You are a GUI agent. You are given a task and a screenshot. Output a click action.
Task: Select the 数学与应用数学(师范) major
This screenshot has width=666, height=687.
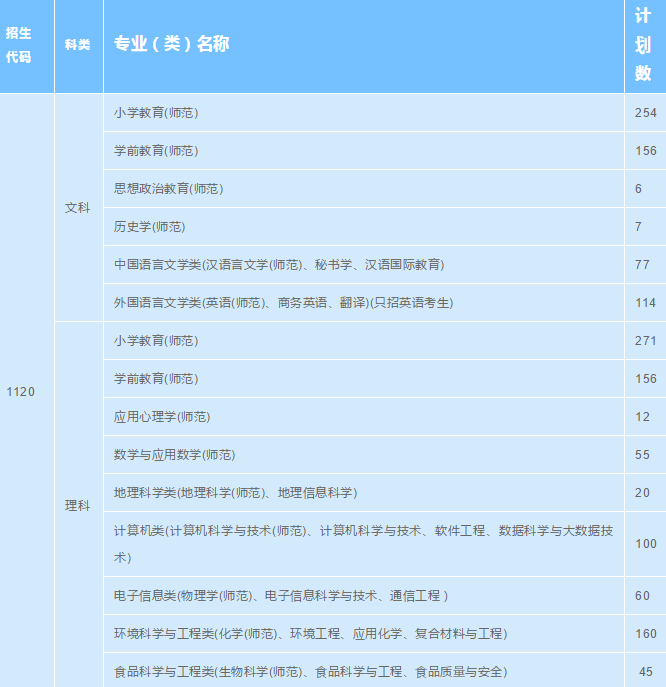tap(175, 454)
